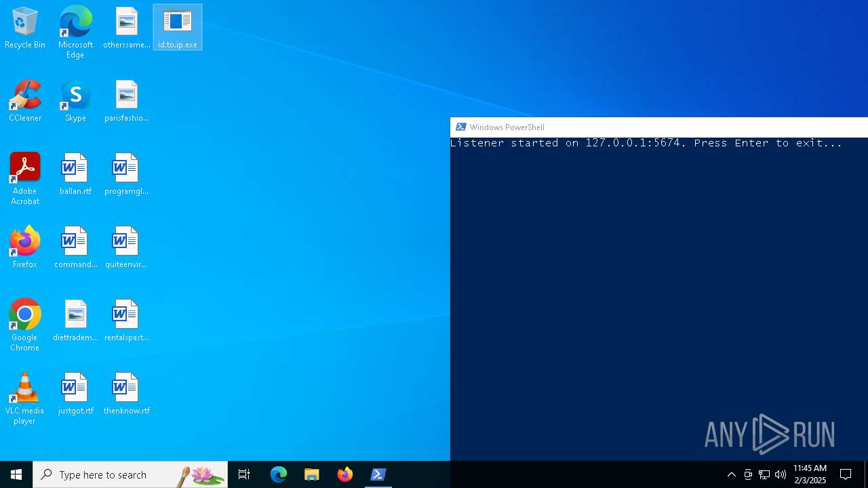This screenshot has width=868, height=488.
Task: Open the volume control tray icon
Action: pos(781,474)
